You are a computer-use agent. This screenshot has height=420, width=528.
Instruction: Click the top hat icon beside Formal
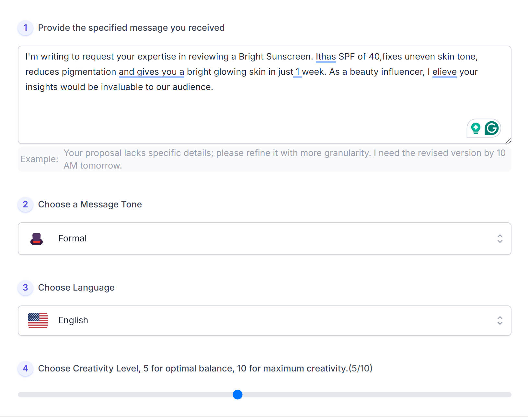click(x=37, y=239)
